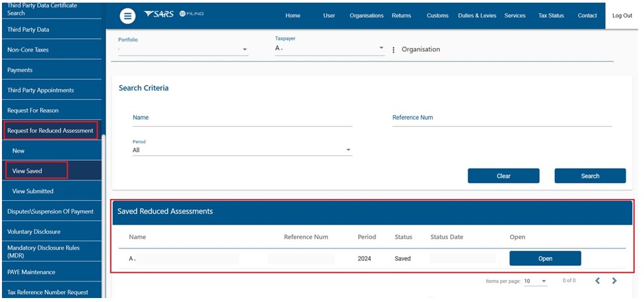Click the Status column header
This screenshot has width=644, height=302.
coord(403,237)
